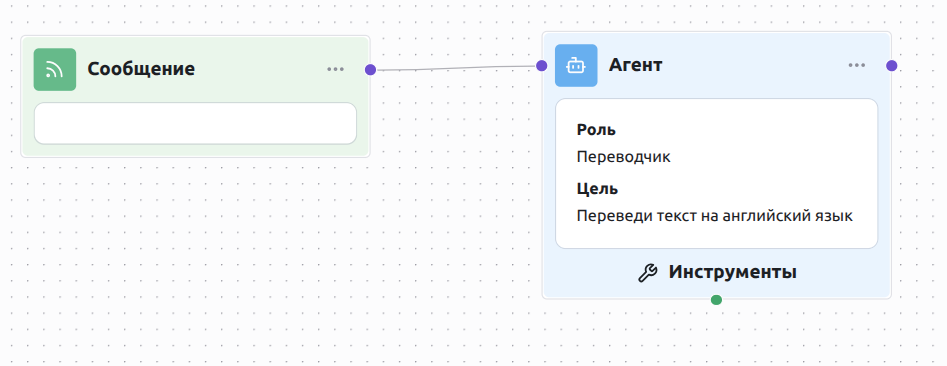The image size is (947, 366).
Task: Click the wrench icon beside Инструменты
Action: pyautogui.click(x=648, y=273)
